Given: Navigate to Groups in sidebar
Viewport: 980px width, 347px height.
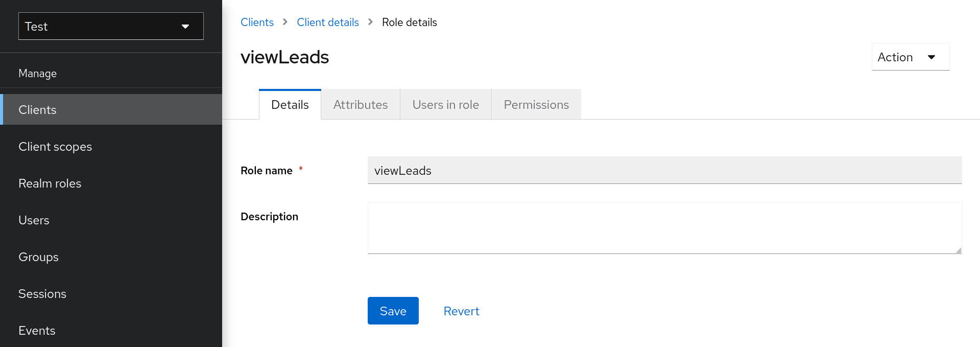Looking at the screenshot, I should 38,257.
